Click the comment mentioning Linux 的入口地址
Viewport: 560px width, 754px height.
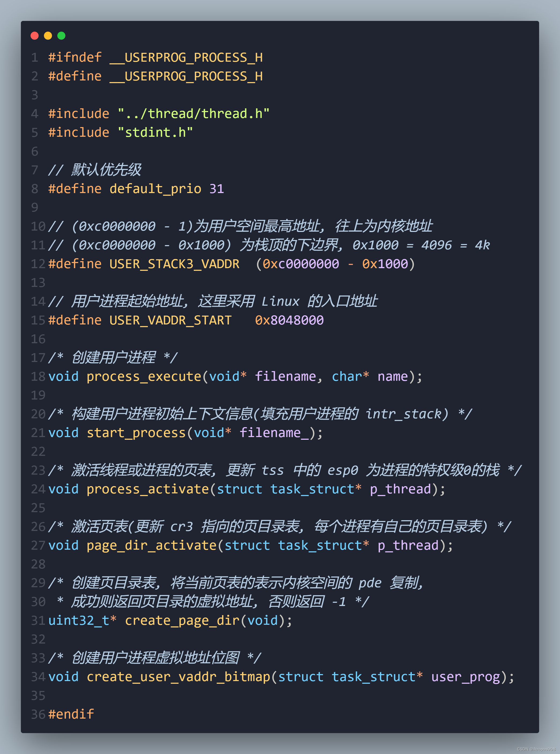(213, 301)
